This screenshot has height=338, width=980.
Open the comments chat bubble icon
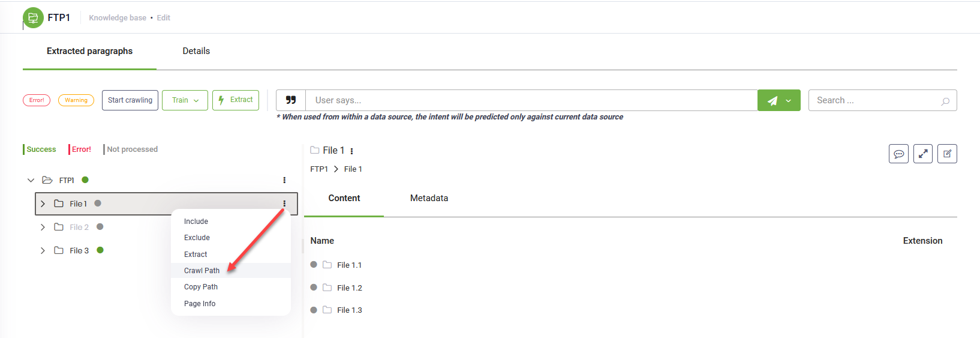pyautogui.click(x=898, y=154)
